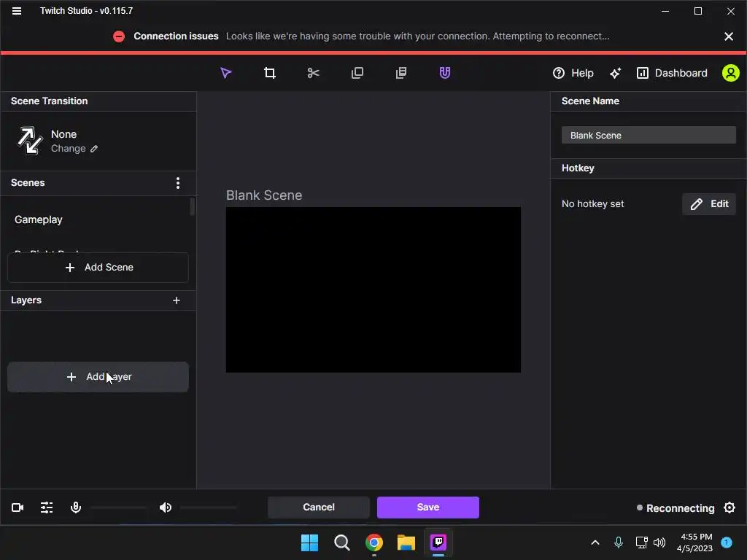Open the hamburger menu in title bar
Image resolution: width=747 pixels, height=560 pixels.
[17, 11]
